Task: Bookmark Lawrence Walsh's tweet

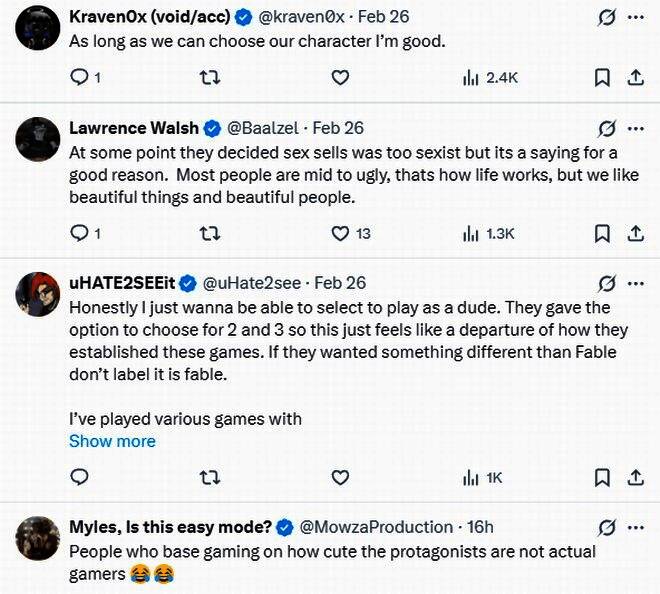Action: pos(602,234)
